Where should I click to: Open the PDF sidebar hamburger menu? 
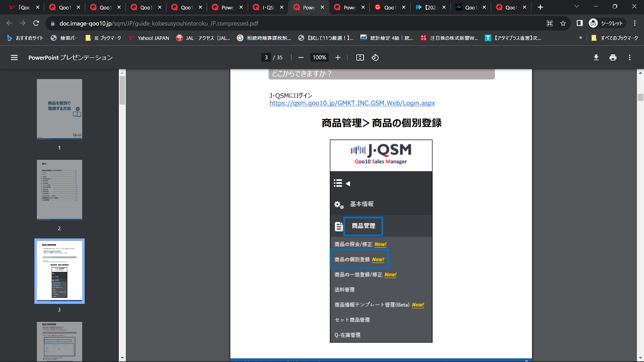click(x=14, y=58)
